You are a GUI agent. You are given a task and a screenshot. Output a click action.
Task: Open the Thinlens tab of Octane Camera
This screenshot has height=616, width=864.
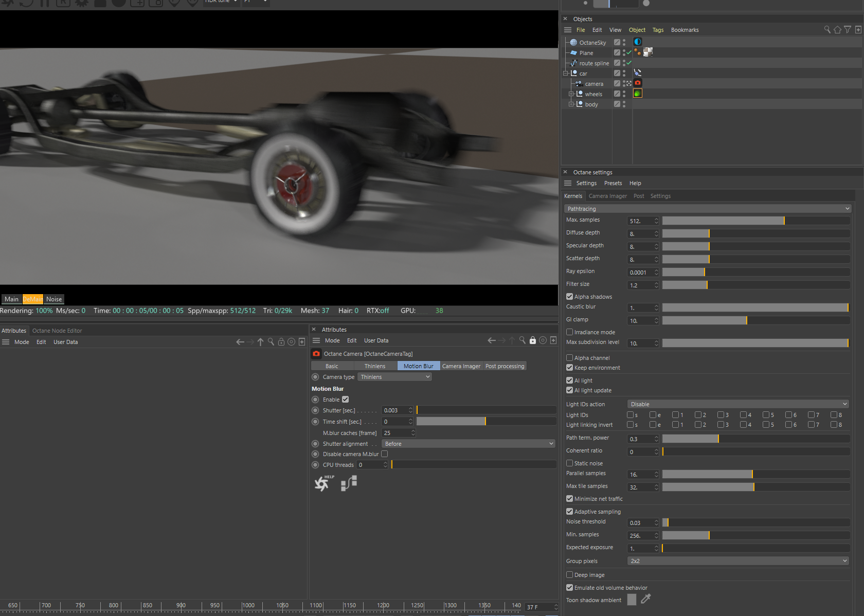pos(375,366)
